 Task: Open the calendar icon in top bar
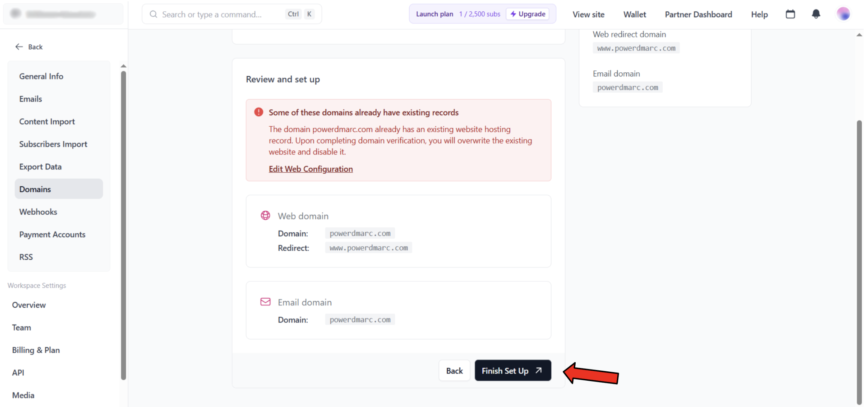pyautogui.click(x=790, y=14)
